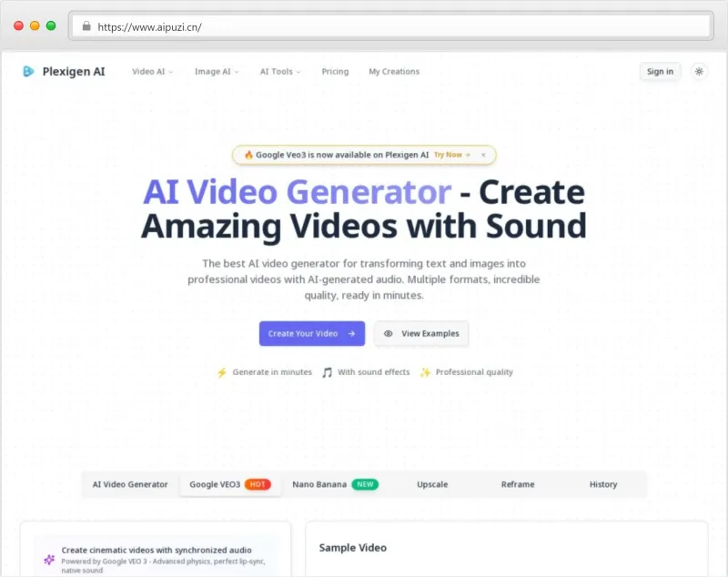Open the Pricing page

pos(335,72)
